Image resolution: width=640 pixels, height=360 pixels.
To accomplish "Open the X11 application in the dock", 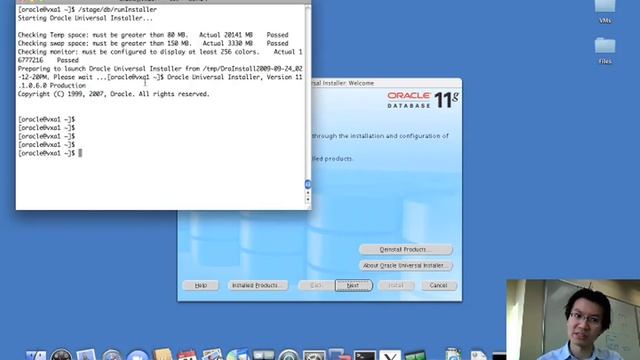I will 390,356.
